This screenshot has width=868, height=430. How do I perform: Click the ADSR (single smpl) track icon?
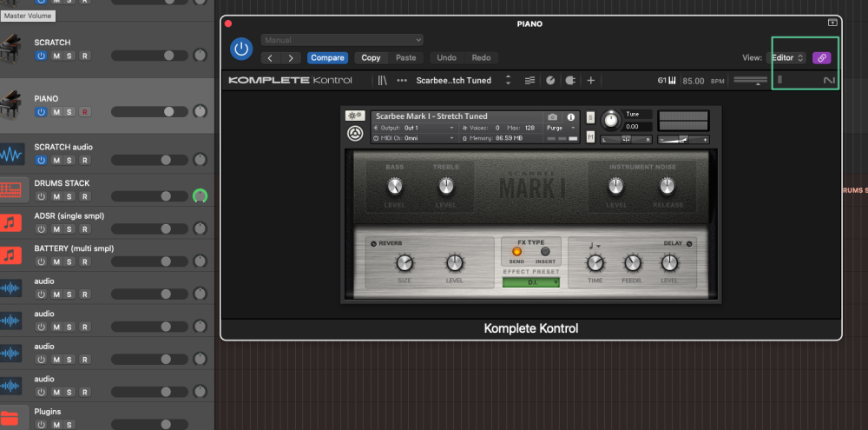tap(10, 222)
